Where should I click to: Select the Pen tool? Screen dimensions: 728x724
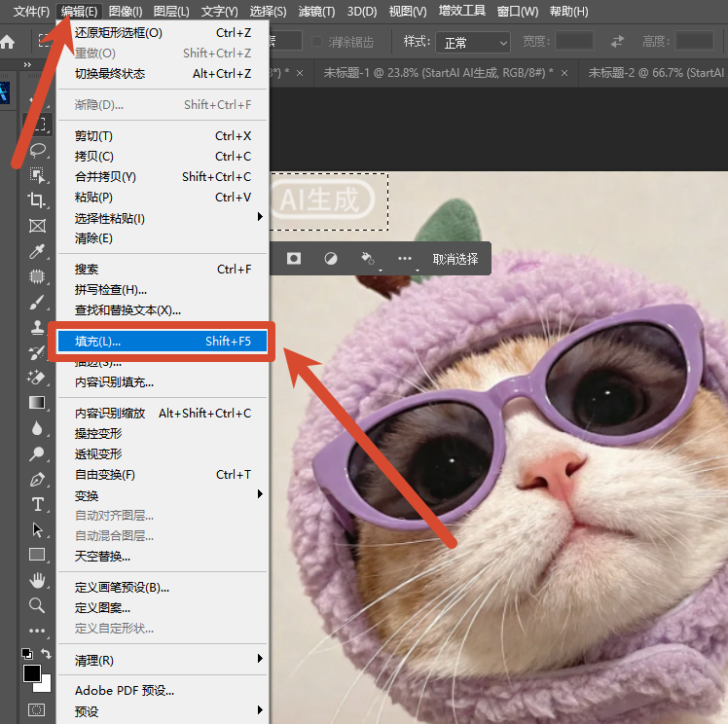(x=37, y=479)
